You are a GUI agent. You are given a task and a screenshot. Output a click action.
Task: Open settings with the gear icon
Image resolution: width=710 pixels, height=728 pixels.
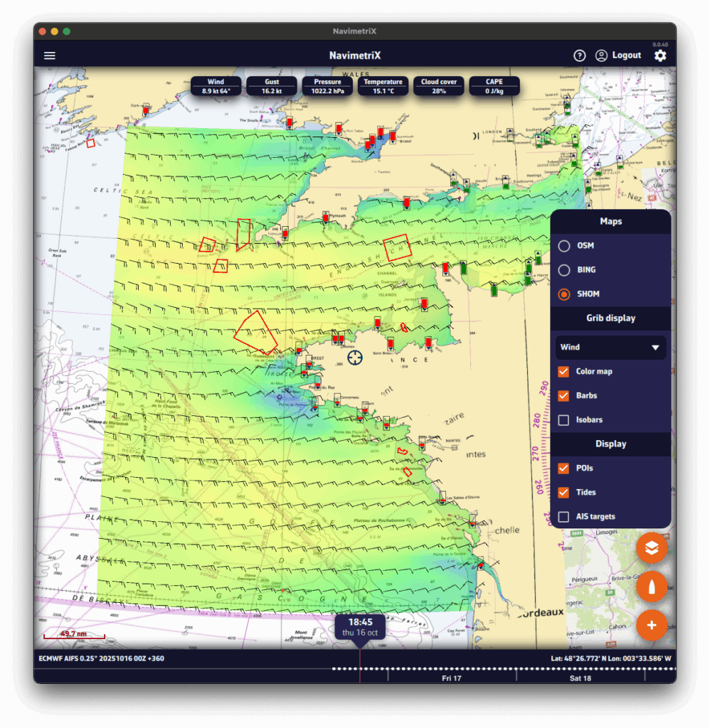coord(660,55)
